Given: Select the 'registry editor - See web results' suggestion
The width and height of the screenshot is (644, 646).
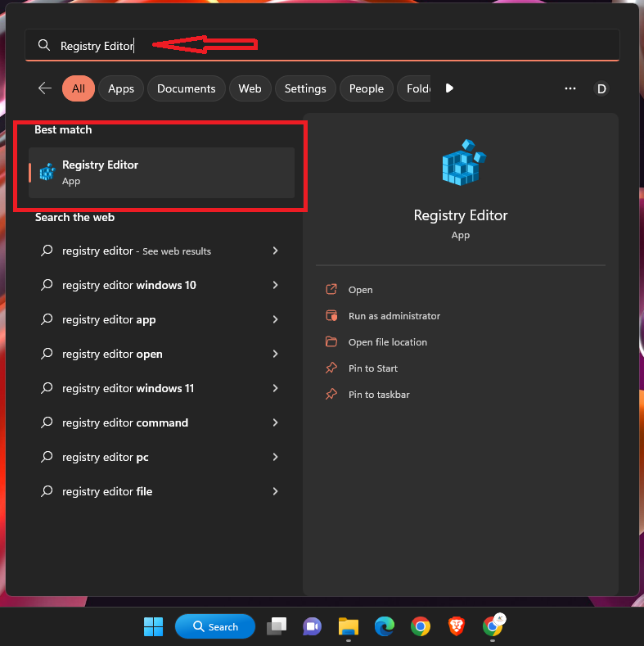Looking at the screenshot, I should 161,251.
